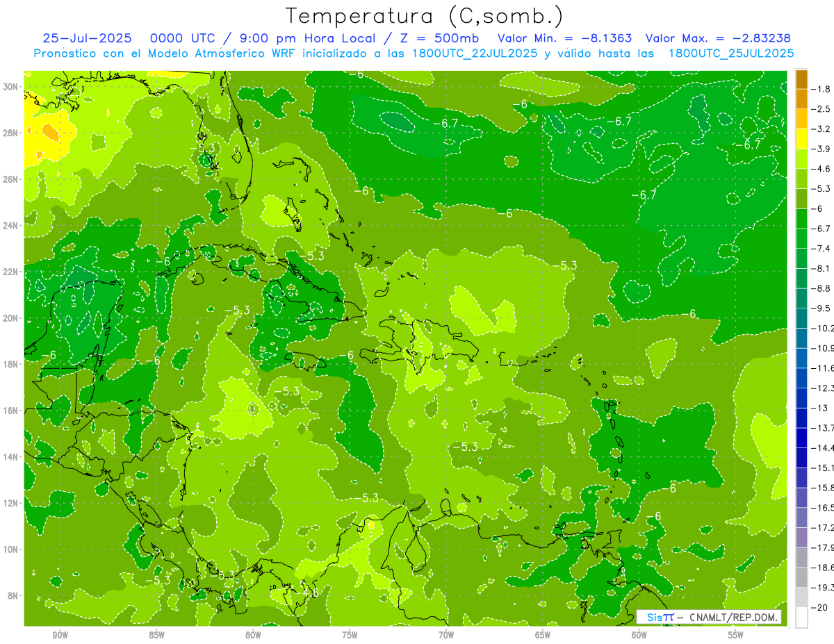834x644 pixels.
Task: Click the '-8.1' color bar label
Action: (x=821, y=268)
